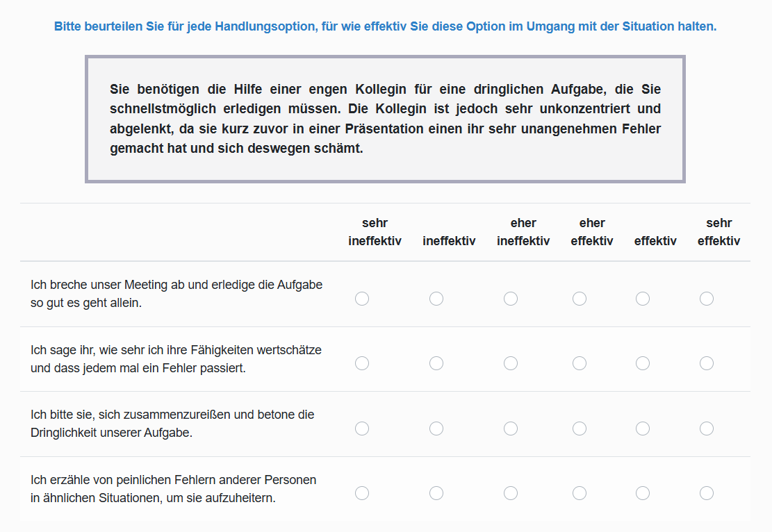The height and width of the screenshot is (532, 772).
Task: Choose ineffektiv for the aufzuheitern statement
Action: click(436, 493)
